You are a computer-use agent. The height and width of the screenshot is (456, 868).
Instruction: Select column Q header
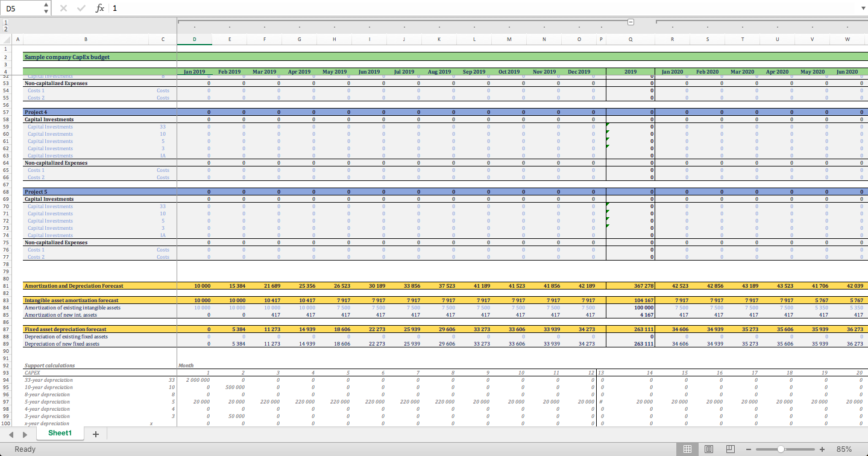click(x=631, y=39)
